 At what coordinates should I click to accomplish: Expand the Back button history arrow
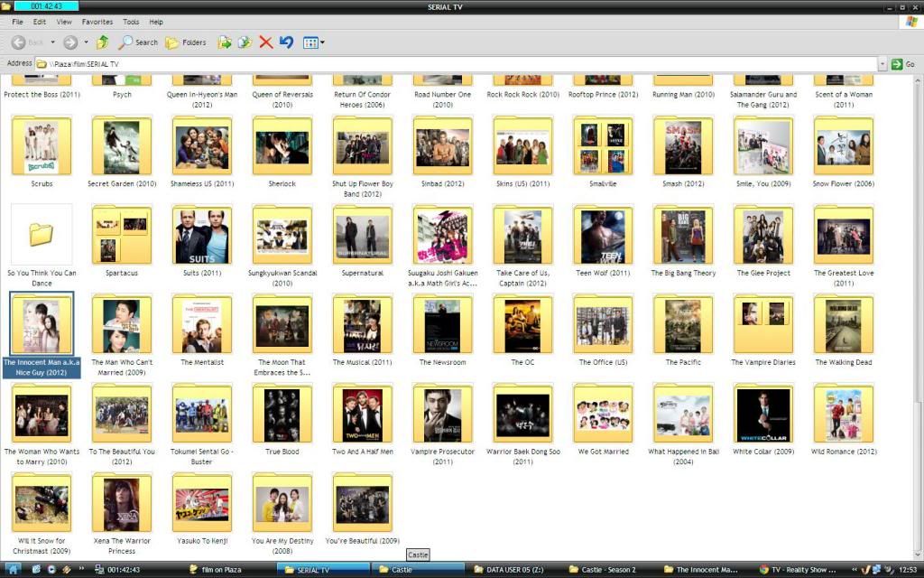pos(52,42)
